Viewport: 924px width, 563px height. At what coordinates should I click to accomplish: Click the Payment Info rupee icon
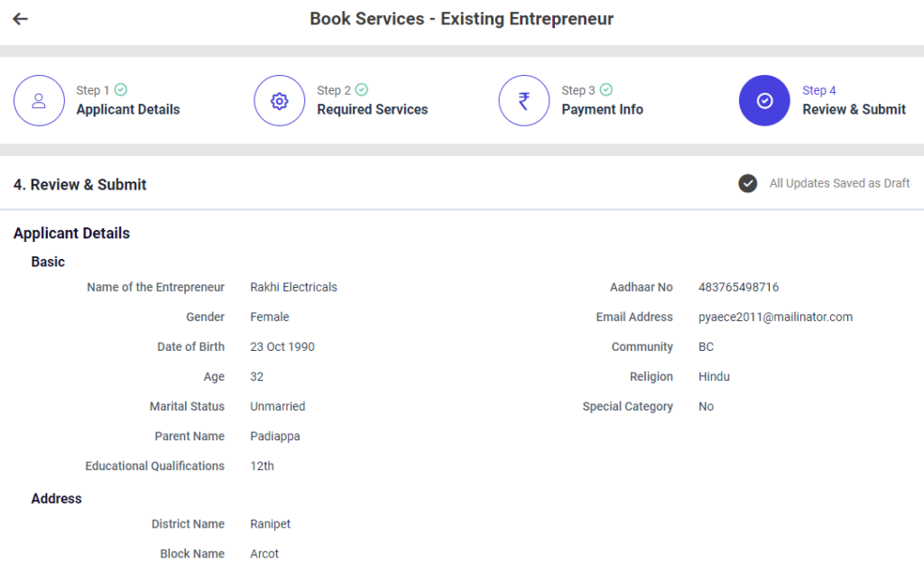524,100
